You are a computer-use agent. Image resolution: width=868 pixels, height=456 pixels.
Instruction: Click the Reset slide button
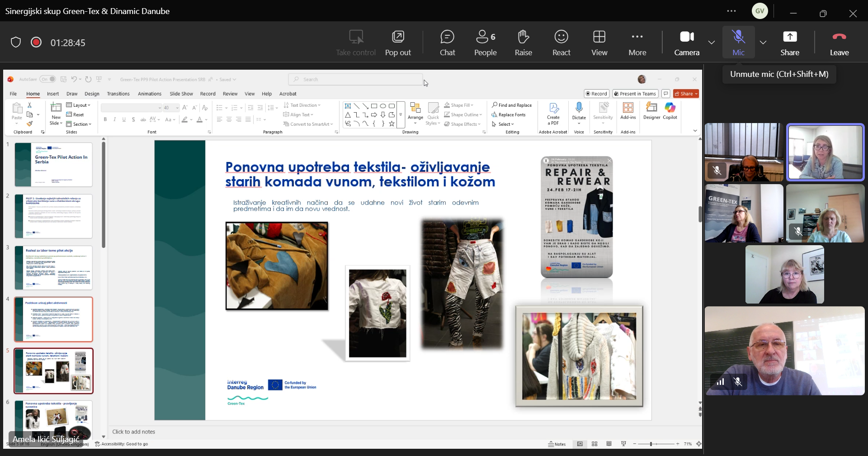[x=75, y=114]
